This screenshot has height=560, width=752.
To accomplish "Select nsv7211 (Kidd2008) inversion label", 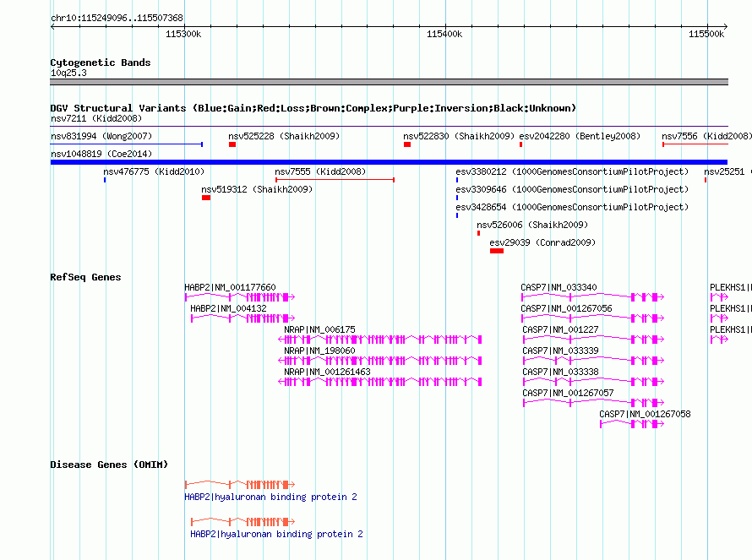I will tap(96, 118).
